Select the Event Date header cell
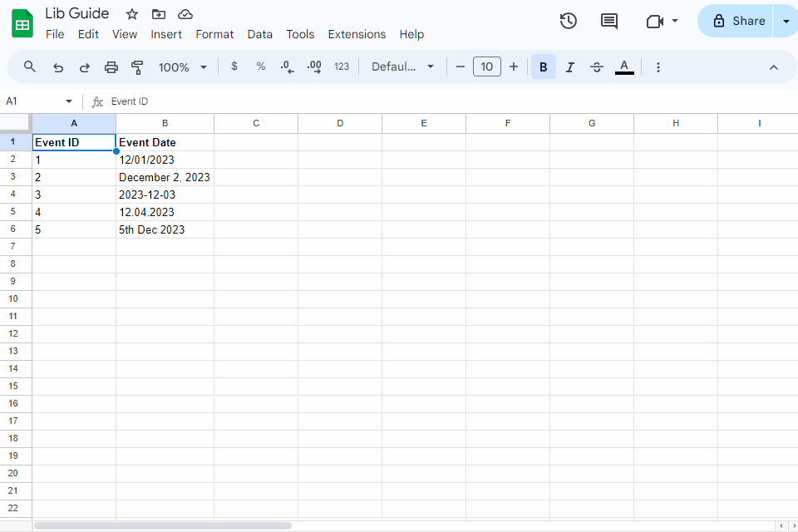This screenshot has width=798, height=532. pyautogui.click(x=165, y=142)
